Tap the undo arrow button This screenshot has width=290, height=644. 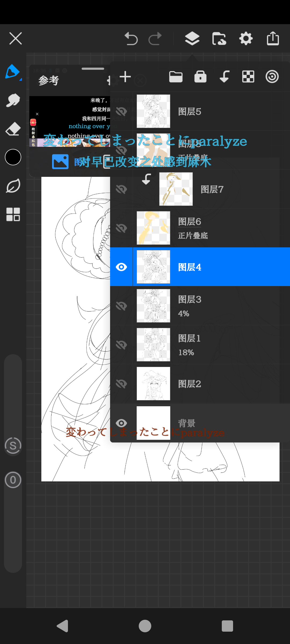pyautogui.click(x=131, y=39)
